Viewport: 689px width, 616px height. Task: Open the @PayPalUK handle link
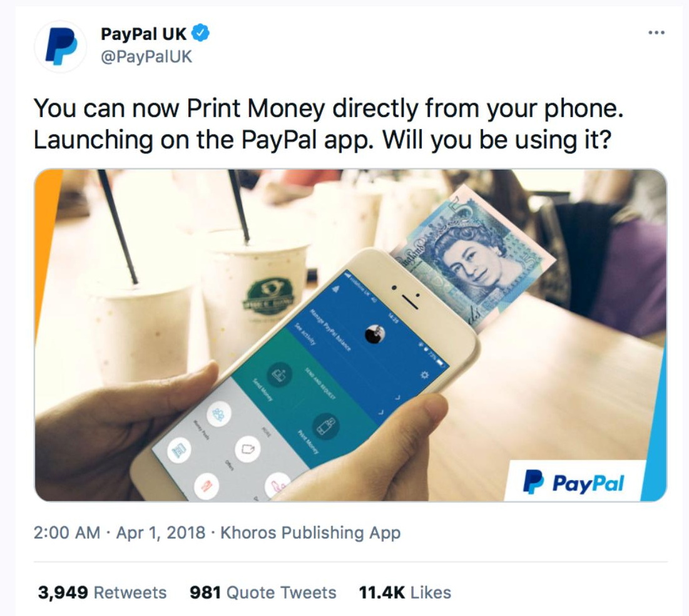click(x=146, y=56)
